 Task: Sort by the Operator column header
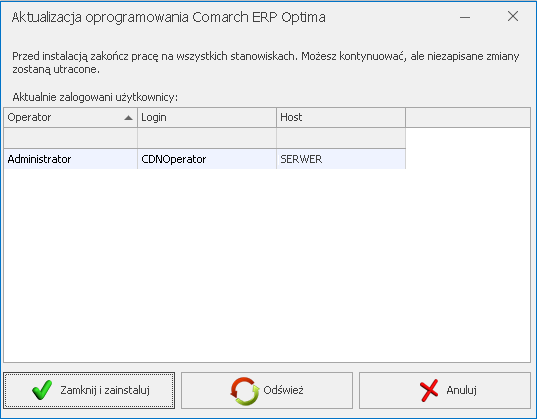tap(71, 118)
